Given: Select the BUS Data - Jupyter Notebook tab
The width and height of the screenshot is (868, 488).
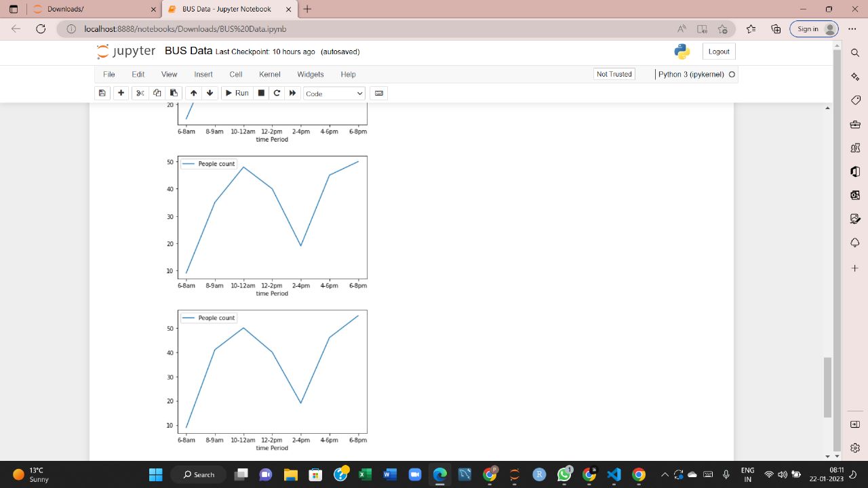Looking at the screenshot, I should 231,9.
